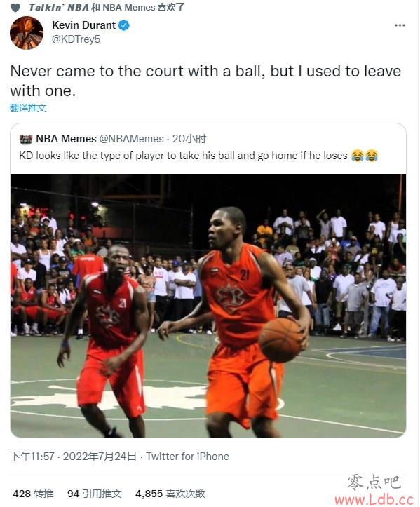420x507 pixels.
Task: Open the three-dot more options menu
Action: 400,25
